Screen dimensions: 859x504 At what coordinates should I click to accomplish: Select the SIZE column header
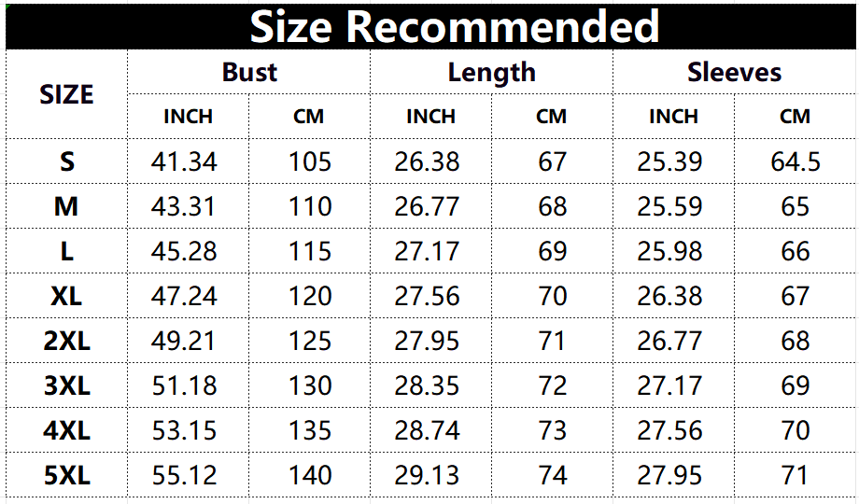[x=66, y=94]
